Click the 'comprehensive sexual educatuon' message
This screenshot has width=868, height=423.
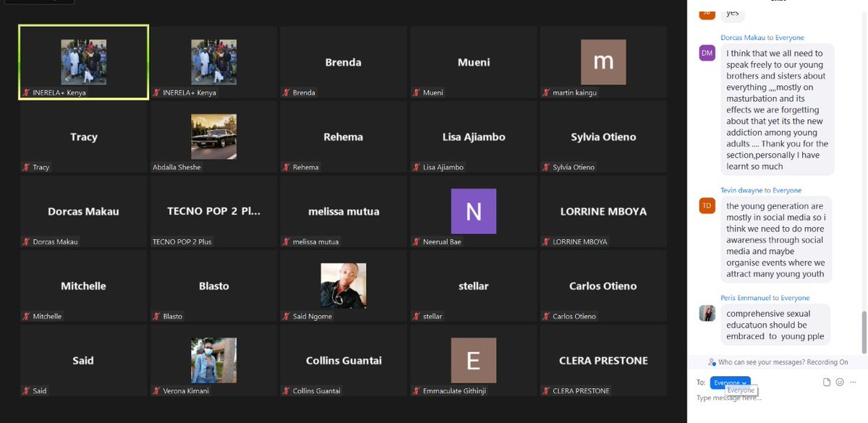[775, 325]
